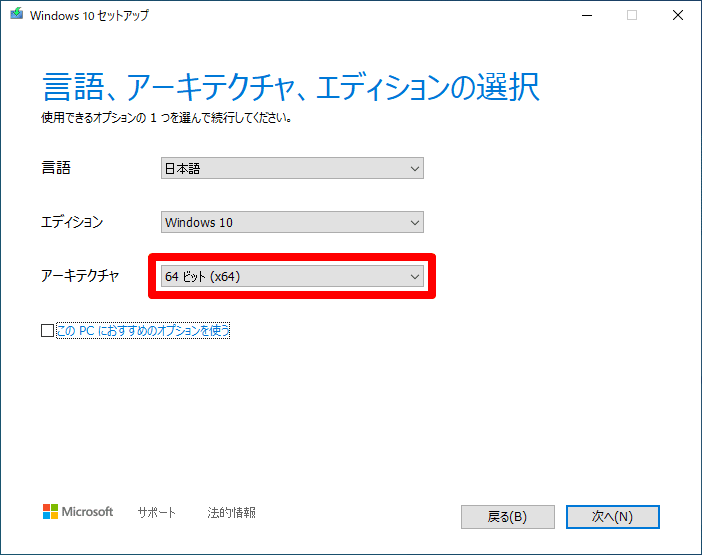702x555 pixels.
Task: Click the エディション label
Action: [x=72, y=222]
